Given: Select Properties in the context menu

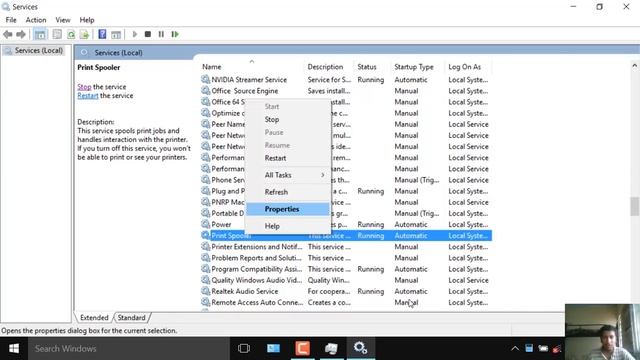Looking at the screenshot, I should [288, 209].
